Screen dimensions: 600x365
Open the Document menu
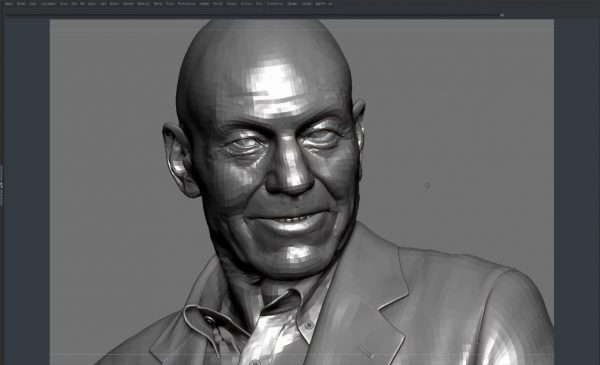(48, 4)
